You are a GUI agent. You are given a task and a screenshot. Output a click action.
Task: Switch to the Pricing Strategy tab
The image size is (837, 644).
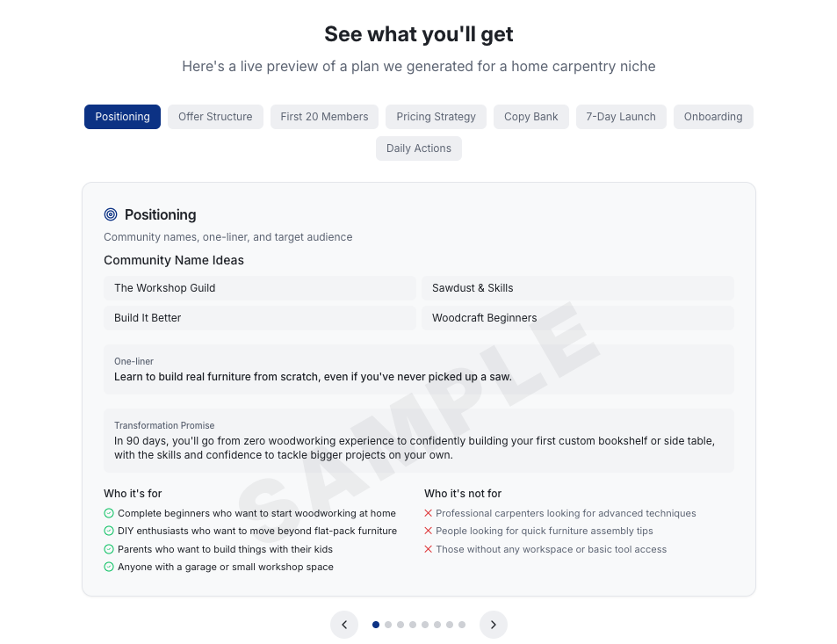pos(437,117)
